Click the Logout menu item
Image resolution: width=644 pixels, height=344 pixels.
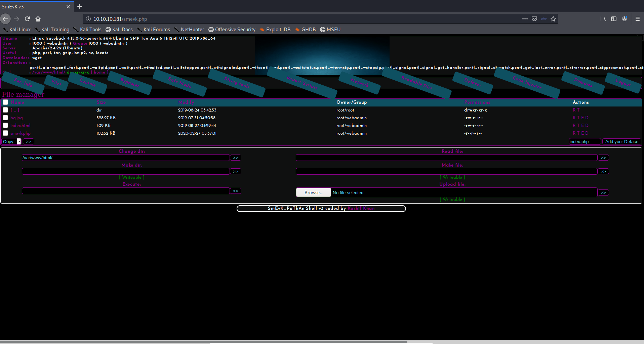click(x=623, y=83)
